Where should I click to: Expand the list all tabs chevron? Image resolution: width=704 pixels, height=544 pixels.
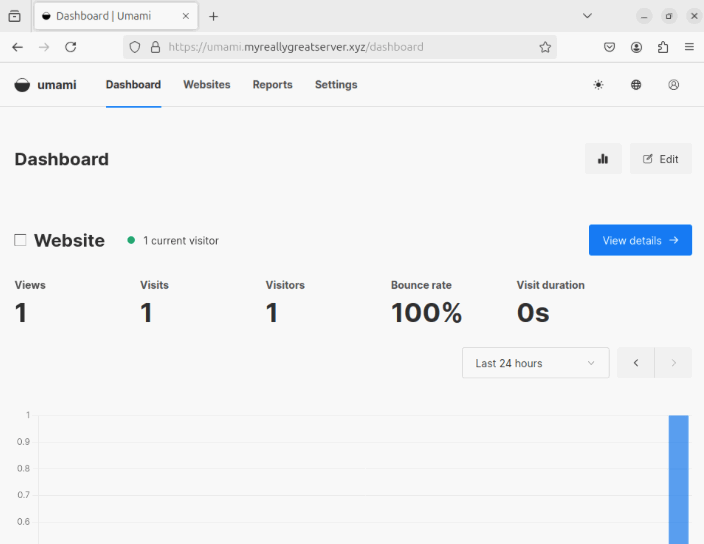[x=587, y=16]
